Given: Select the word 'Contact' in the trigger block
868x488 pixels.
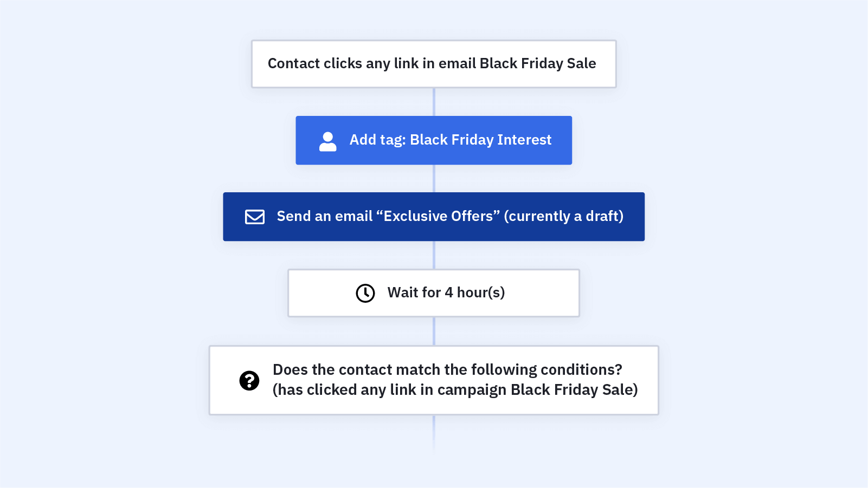Looking at the screenshot, I should (x=294, y=63).
